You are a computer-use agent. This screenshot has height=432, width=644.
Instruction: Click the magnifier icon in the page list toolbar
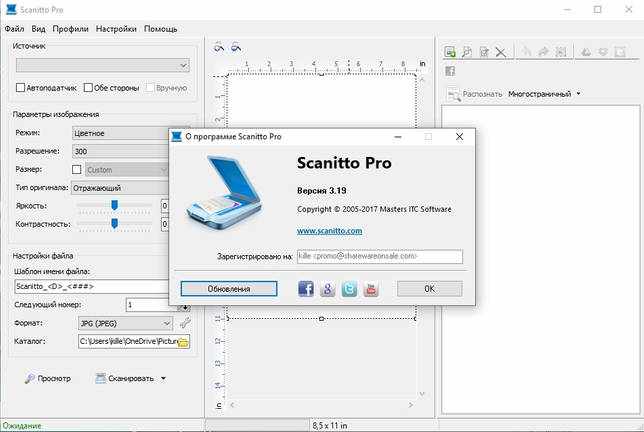[x=467, y=52]
